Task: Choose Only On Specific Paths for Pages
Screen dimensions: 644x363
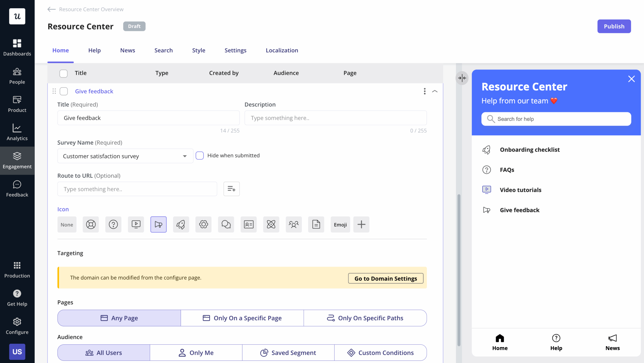Action: tap(365, 318)
